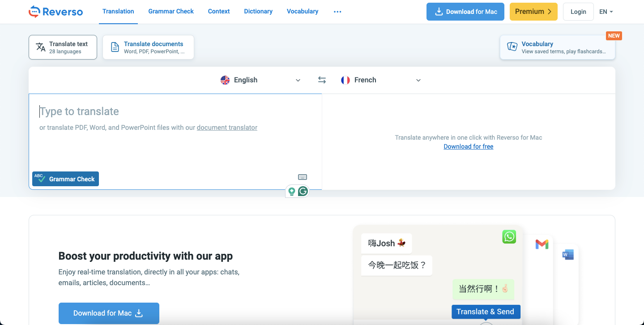Click the "Translate anywhere in one click" text
Viewport: 644px width, 325px height.
[x=469, y=137]
